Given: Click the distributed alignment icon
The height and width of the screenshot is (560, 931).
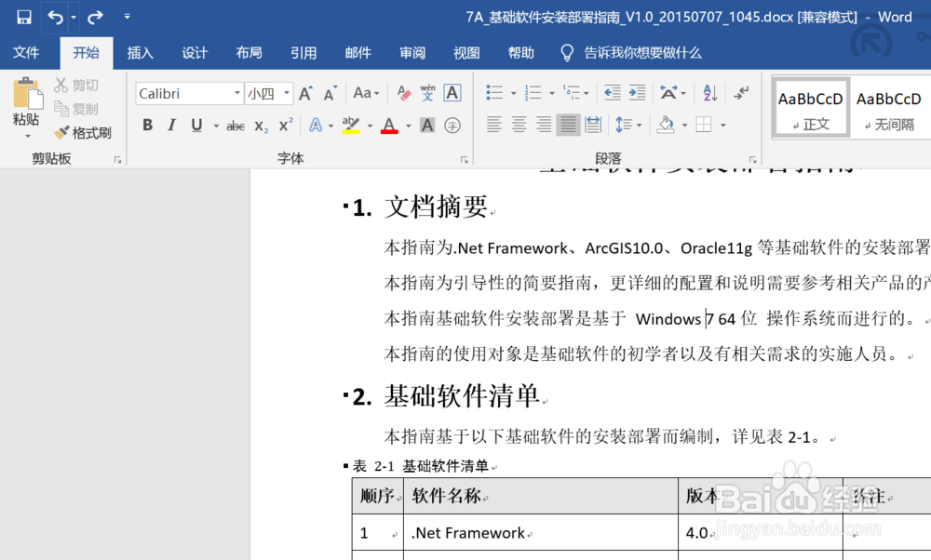Looking at the screenshot, I should [592, 125].
